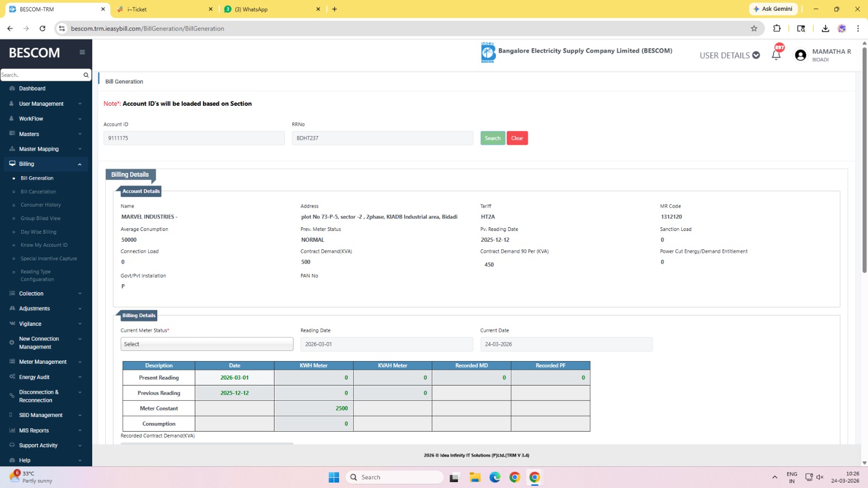The width and height of the screenshot is (868, 488).
Task: Open the browser Downloads icon
Action: click(x=825, y=29)
